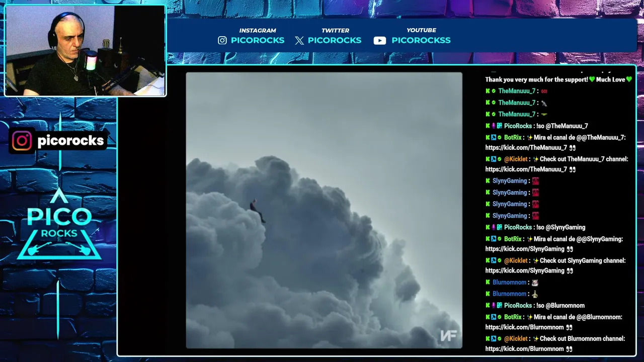Click the '!so @SlynyGaming' command text
This screenshot has height=362, width=644.
coord(561,227)
